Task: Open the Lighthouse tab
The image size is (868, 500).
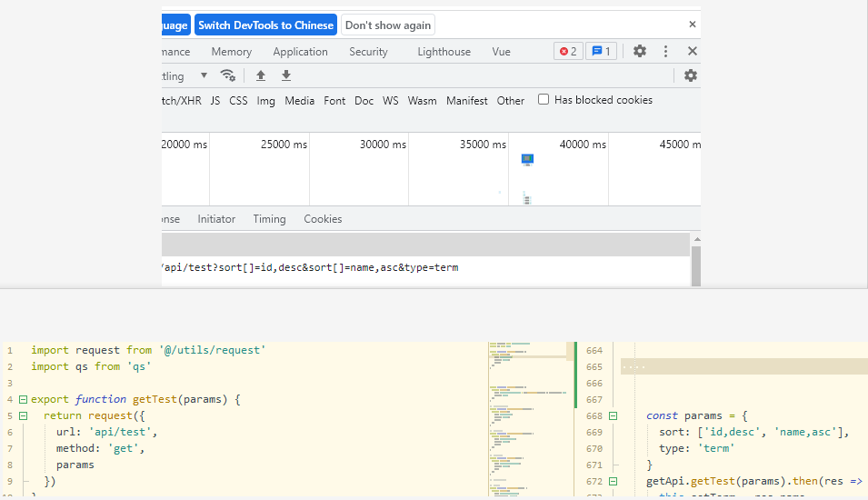Action: click(x=444, y=52)
